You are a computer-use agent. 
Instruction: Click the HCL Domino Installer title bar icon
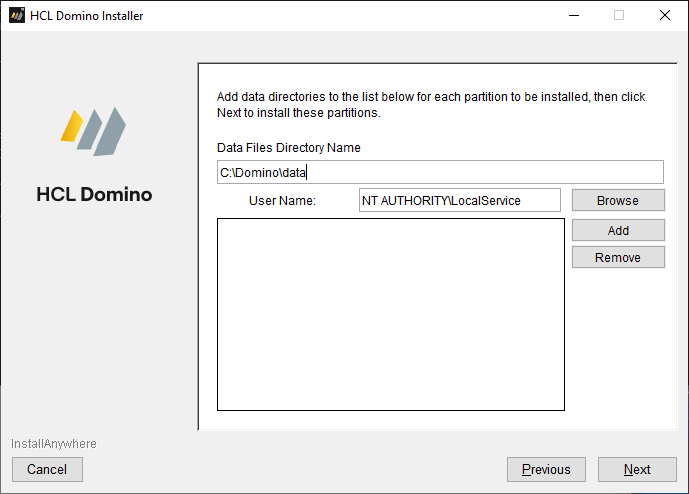coord(17,15)
